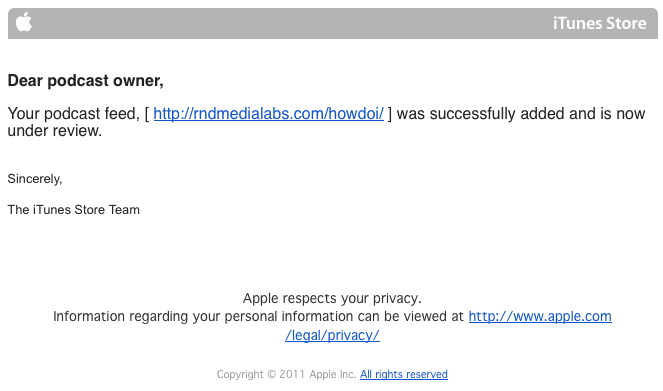Click the iTunes Store header title
663x391 pixels.
pos(600,23)
